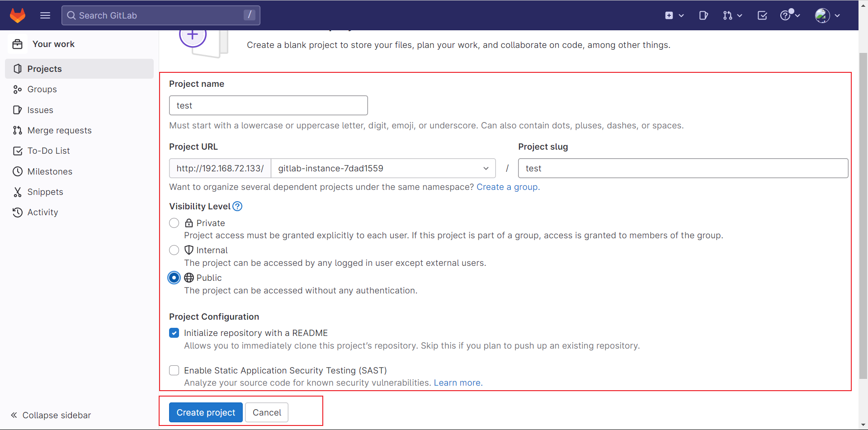Click the Milestones clock icon
Screen dimensions: 868x430
pos(18,171)
